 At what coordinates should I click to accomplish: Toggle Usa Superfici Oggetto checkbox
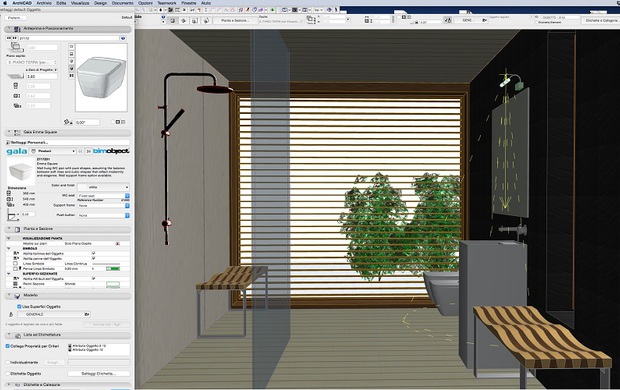19,307
